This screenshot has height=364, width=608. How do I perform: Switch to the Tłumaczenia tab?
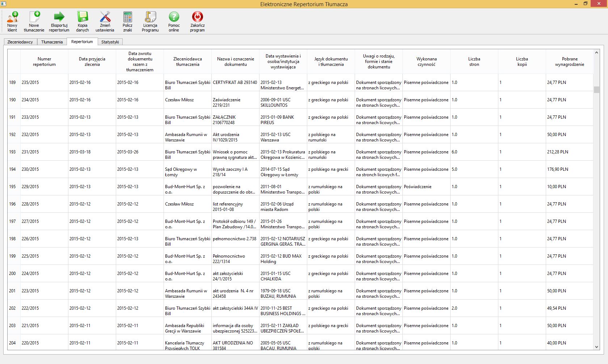[52, 42]
